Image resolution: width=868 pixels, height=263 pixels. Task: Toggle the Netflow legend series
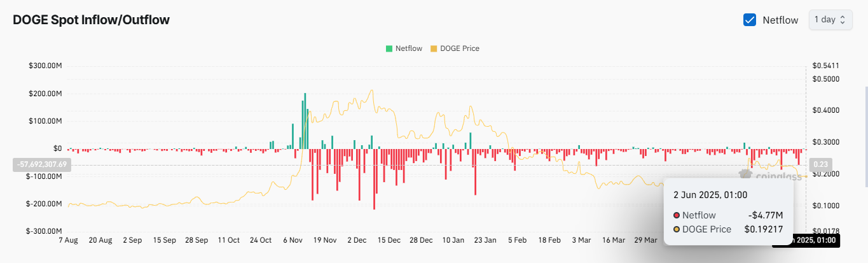(x=403, y=48)
